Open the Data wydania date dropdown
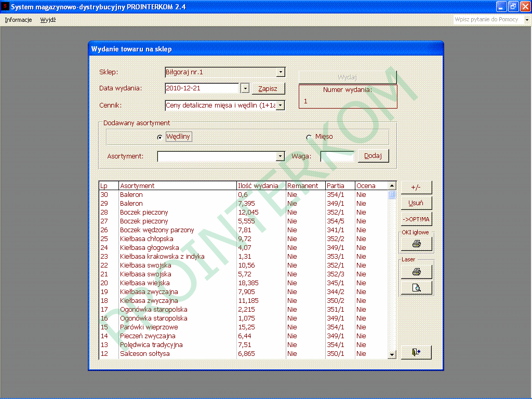The width and height of the screenshot is (532, 399). click(x=245, y=89)
